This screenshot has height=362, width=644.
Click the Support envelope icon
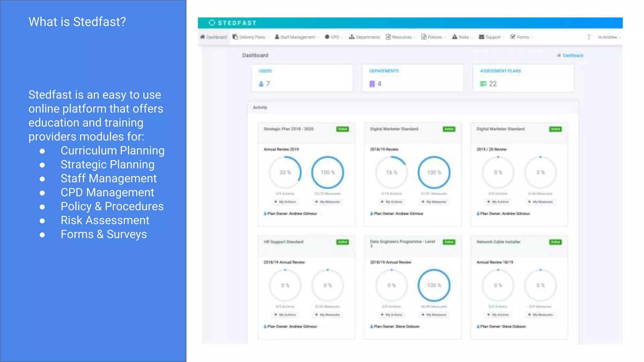tap(481, 37)
